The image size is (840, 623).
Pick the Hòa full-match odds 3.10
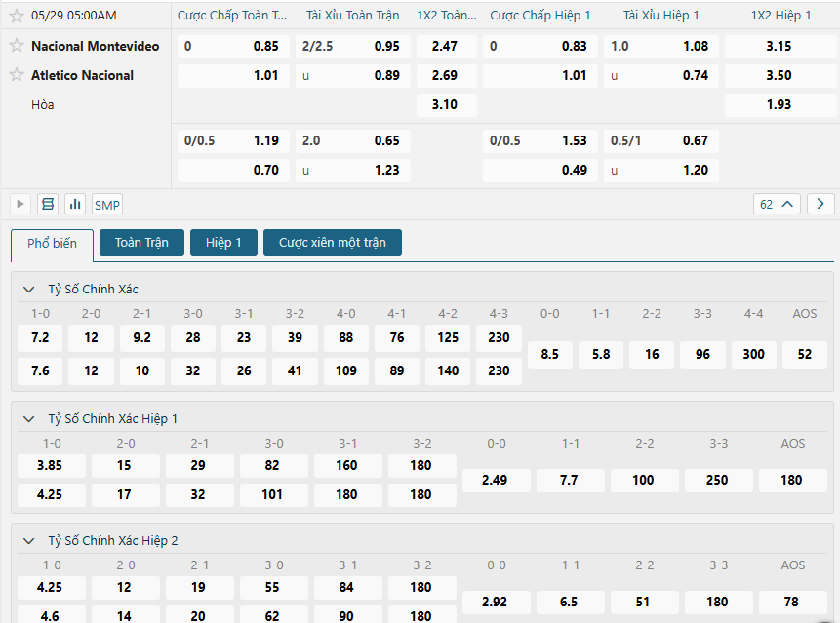pos(446,104)
